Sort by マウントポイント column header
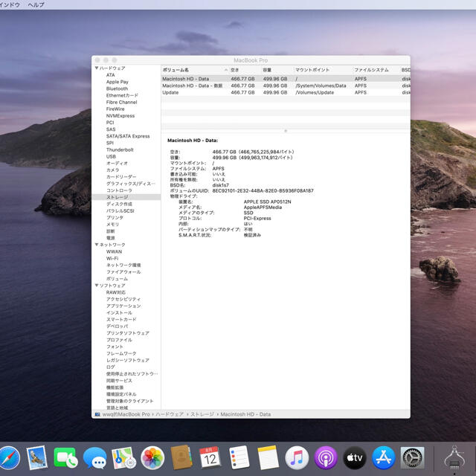The height and width of the screenshot is (476, 476). pos(323,70)
